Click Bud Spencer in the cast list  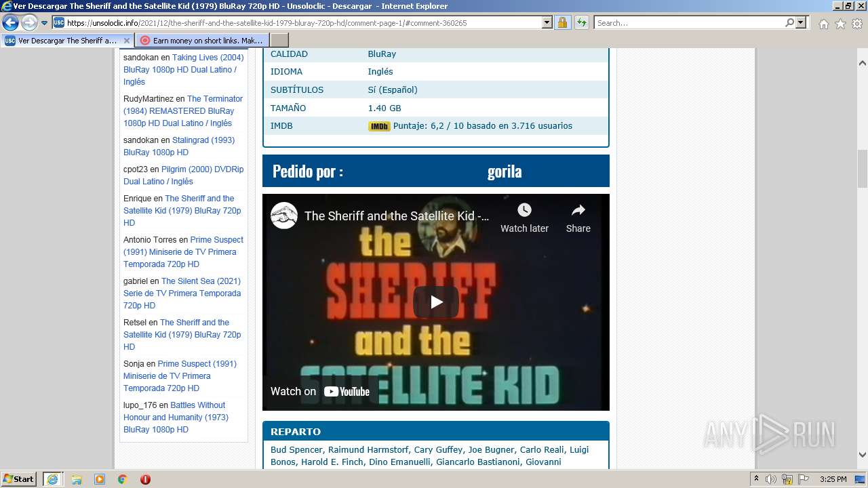pos(296,449)
